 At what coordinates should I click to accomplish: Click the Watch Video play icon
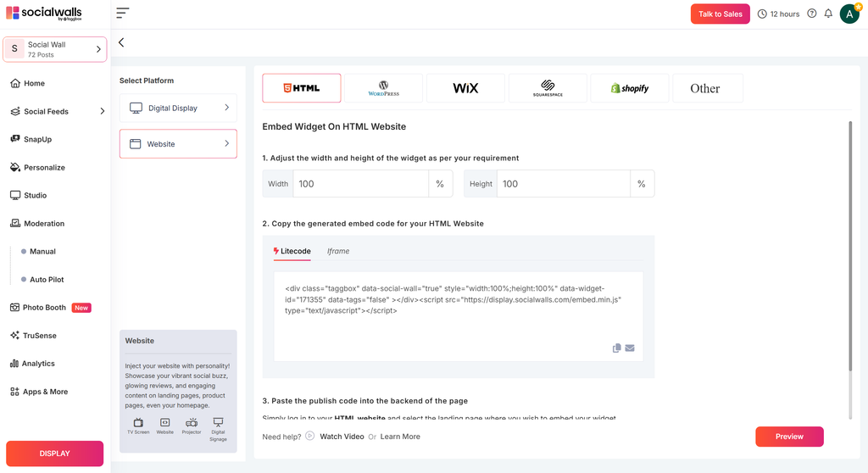click(310, 436)
